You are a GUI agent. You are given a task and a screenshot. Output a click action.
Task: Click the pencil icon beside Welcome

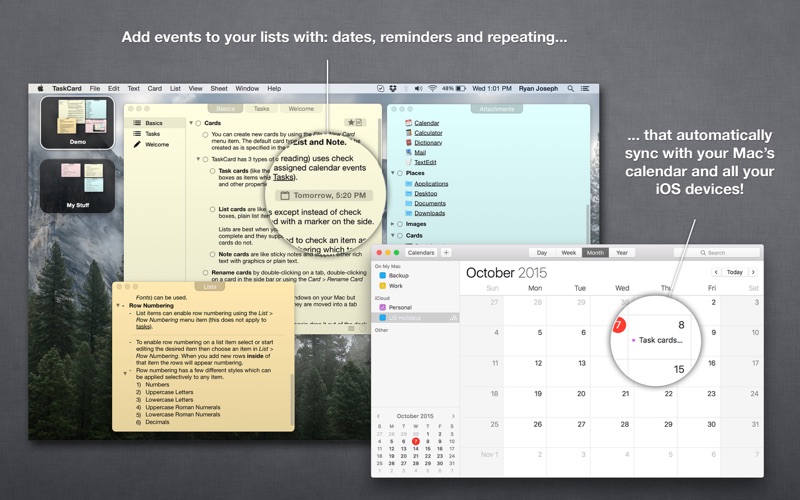click(x=137, y=144)
